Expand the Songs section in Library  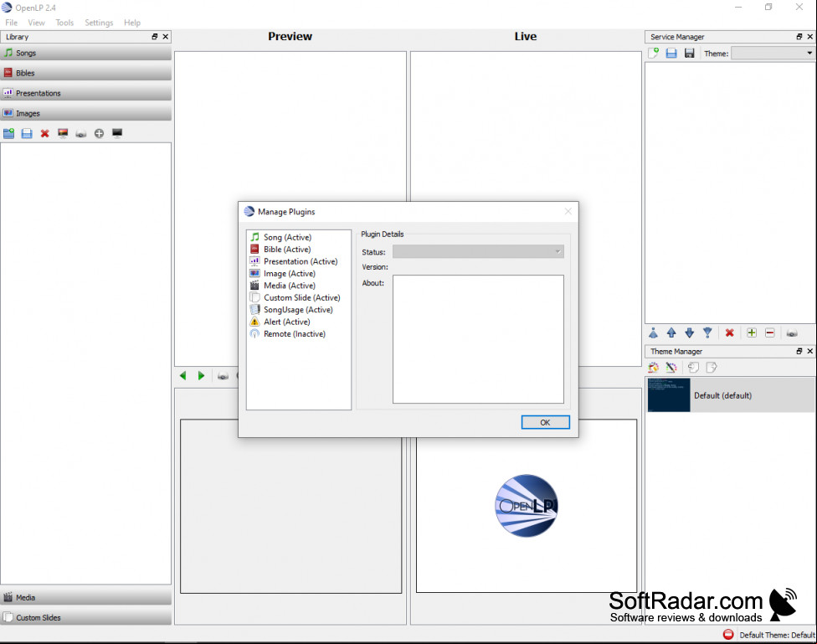86,53
